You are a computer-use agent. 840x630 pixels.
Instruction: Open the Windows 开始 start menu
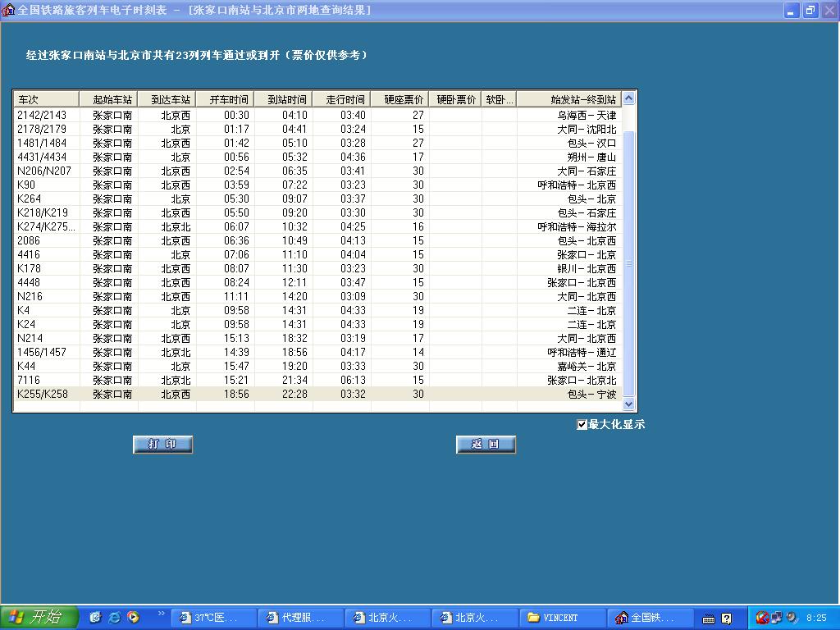(39, 617)
